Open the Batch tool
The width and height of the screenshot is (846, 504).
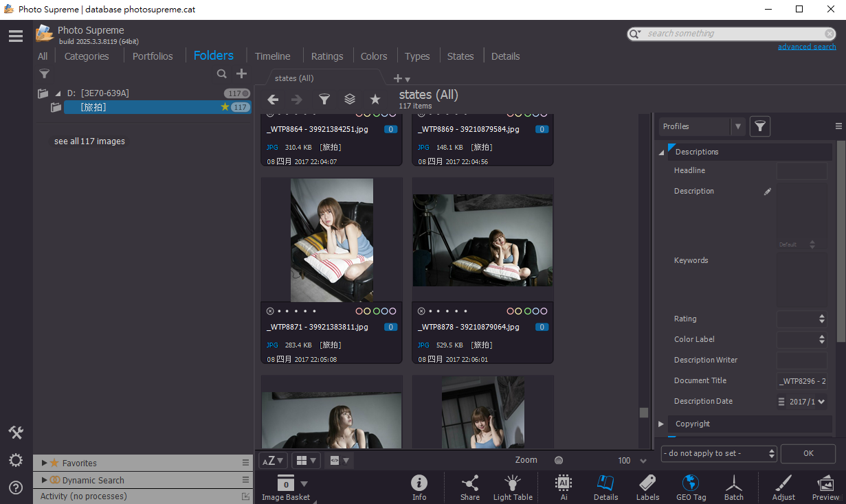click(733, 487)
